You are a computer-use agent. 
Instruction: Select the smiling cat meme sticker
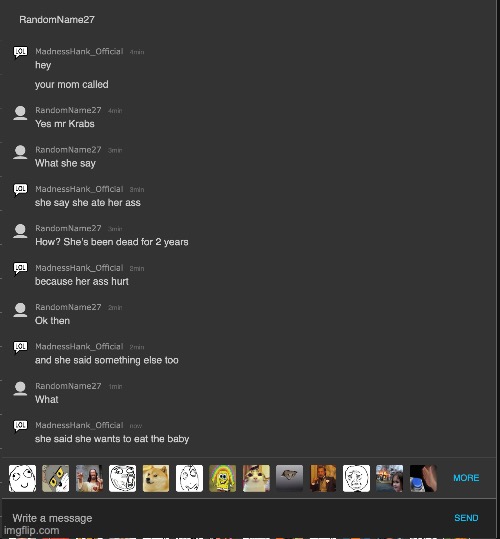(x=256, y=478)
